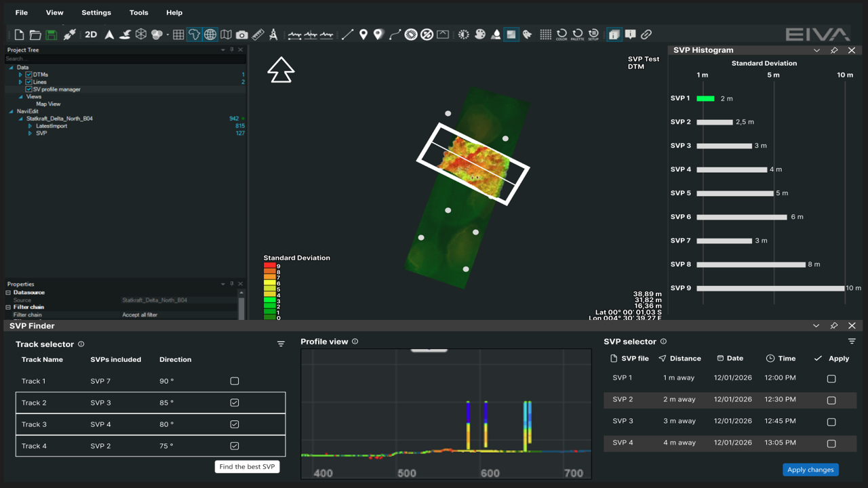The image size is (868, 488).
Task: Collapse the Data tree node
Action: click(x=11, y=68)
